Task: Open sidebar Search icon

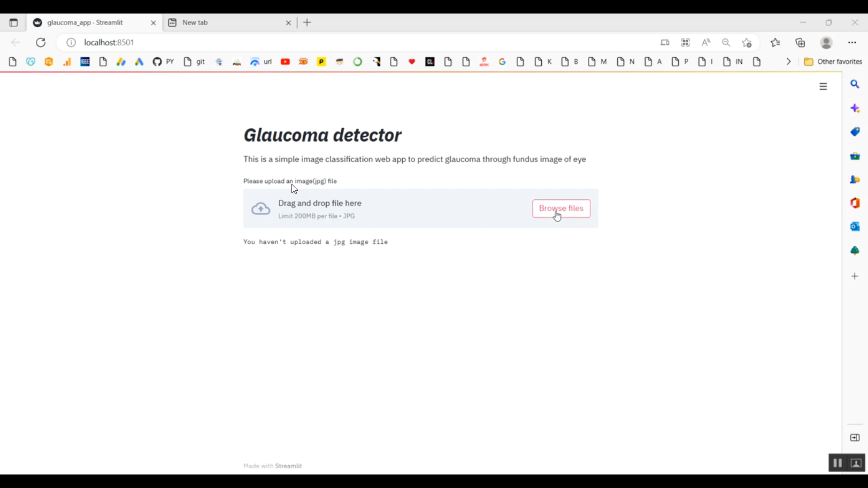Action: [x=855, y=84]
